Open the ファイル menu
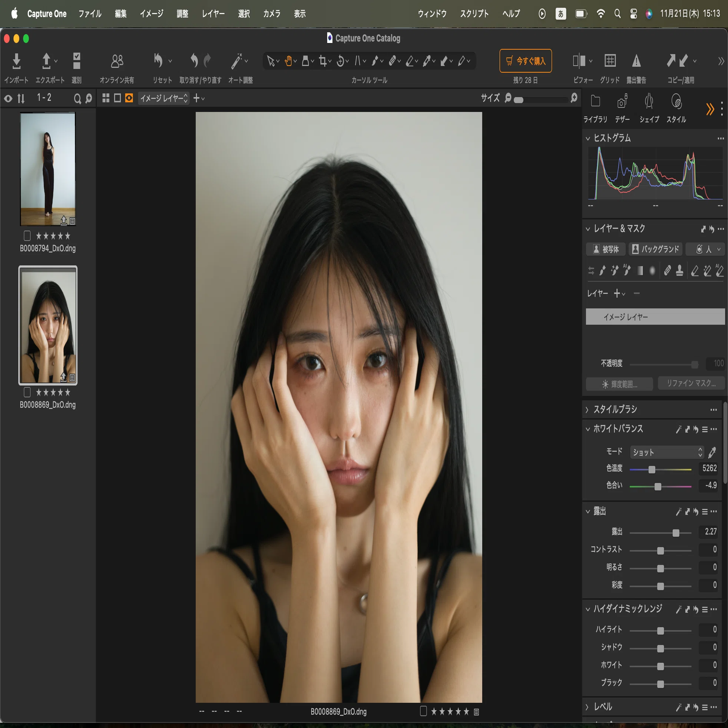 (90, 14)
